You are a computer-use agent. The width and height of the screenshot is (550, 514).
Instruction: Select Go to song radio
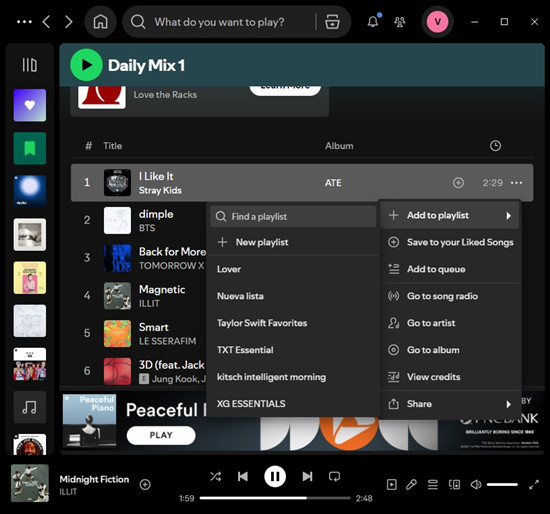[450, 296]
